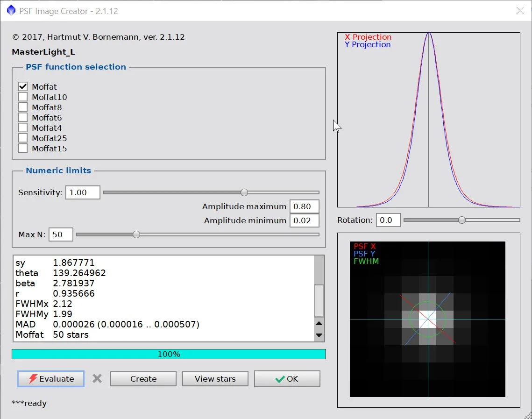Click the Evaluate button

pyautogui.click(x=51, y=379)
